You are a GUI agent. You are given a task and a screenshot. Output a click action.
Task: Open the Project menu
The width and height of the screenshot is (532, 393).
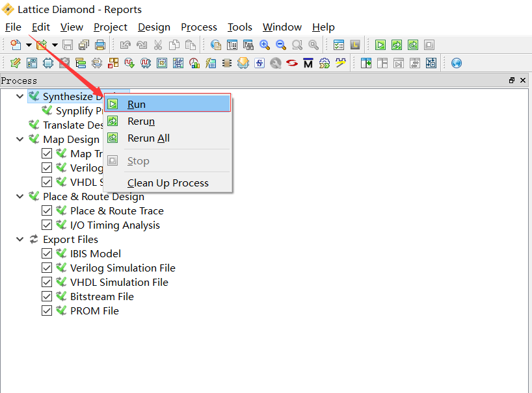pyautogui.click(x=111, y=27)
